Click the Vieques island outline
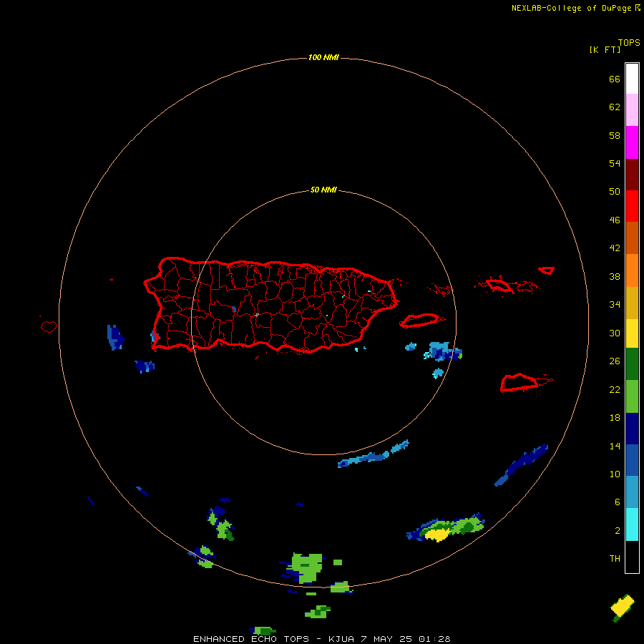Image resolution: width=644 pixels, height=644 pixels. tap(421, 321)
